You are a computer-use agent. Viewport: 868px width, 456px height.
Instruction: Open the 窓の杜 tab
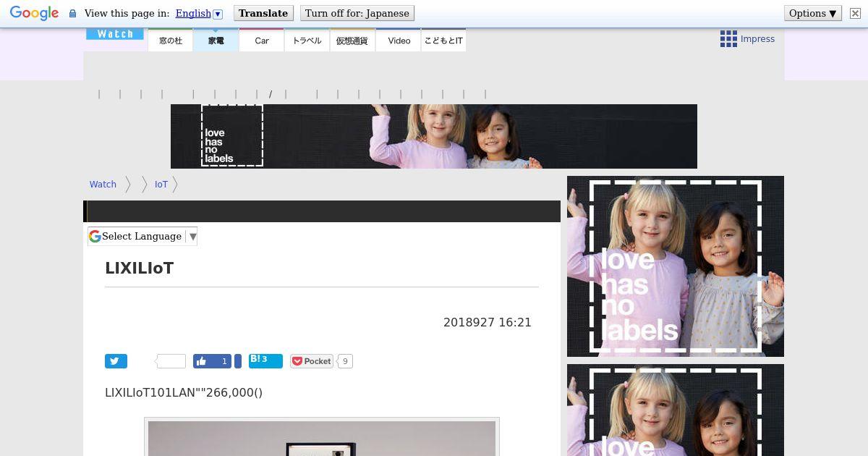pyautogui.click(x=171, y=41)
